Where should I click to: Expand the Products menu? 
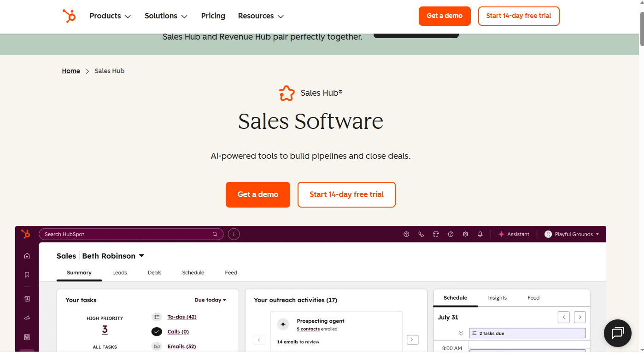click(x=110, y=16)
